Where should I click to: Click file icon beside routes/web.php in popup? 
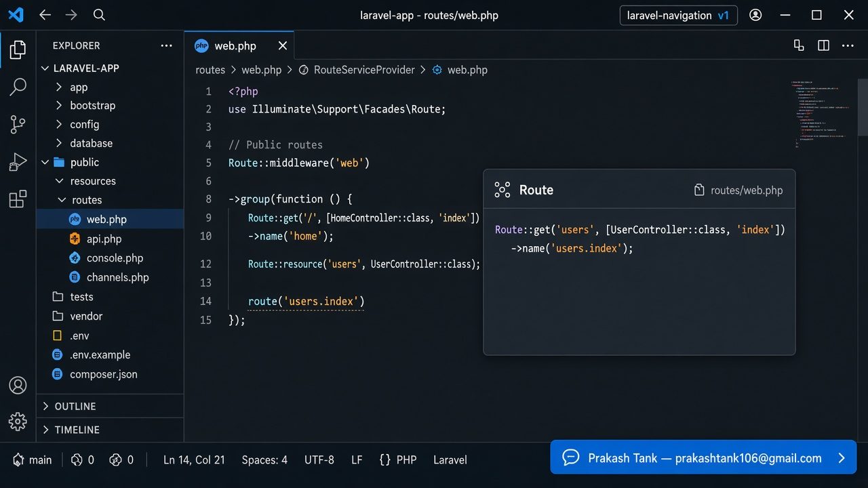coord(699,190)
